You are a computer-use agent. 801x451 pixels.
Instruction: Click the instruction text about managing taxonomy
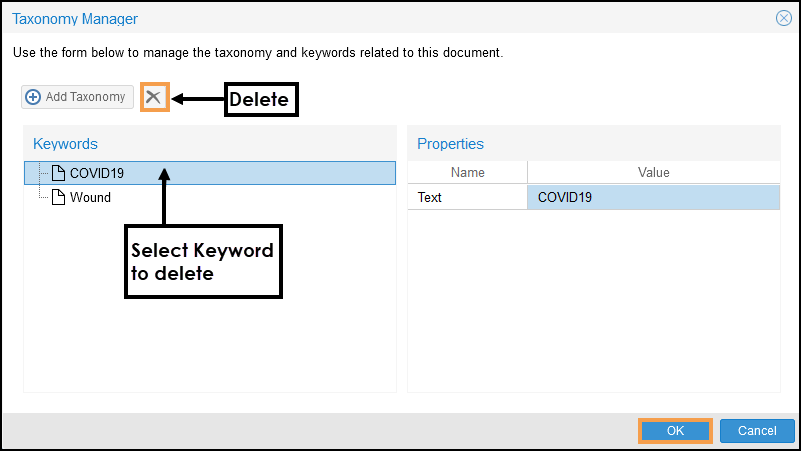tap(257, 52)
